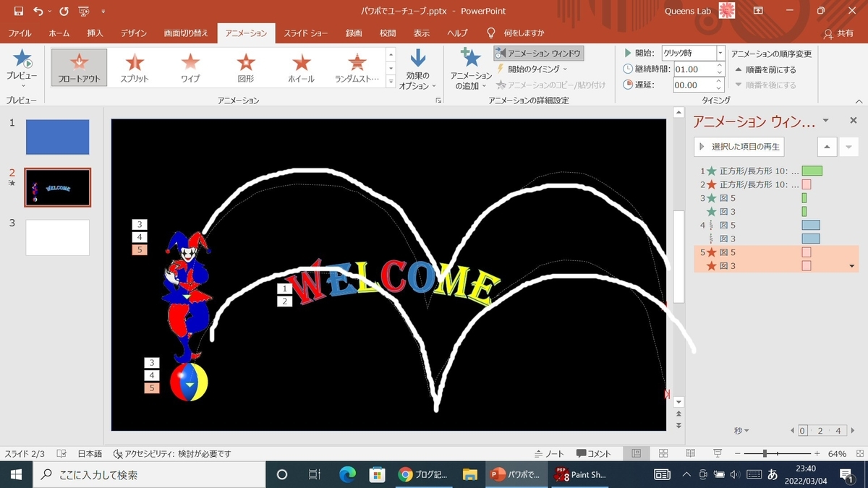Image resolution: width=868 pixels, height=488 pixels.
Task: Click the プレビュー star icon
Action: tap(22, 59)
